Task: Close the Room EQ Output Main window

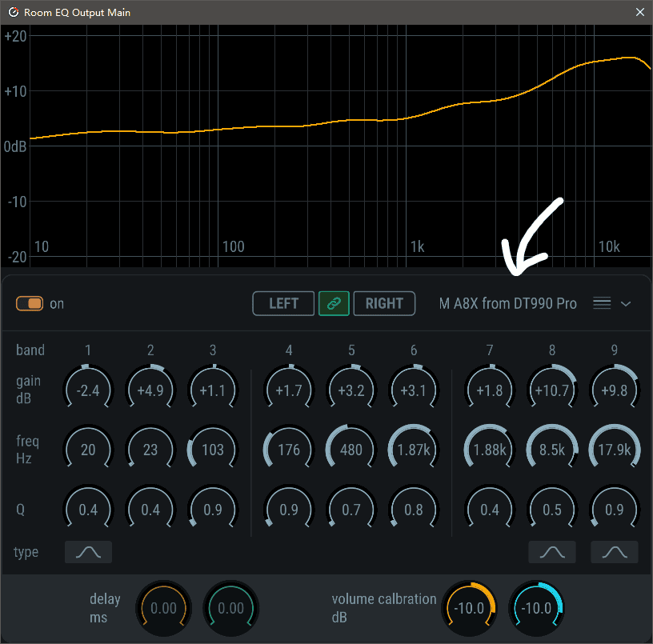Action: pyautogui.click(x=639, y=12)
